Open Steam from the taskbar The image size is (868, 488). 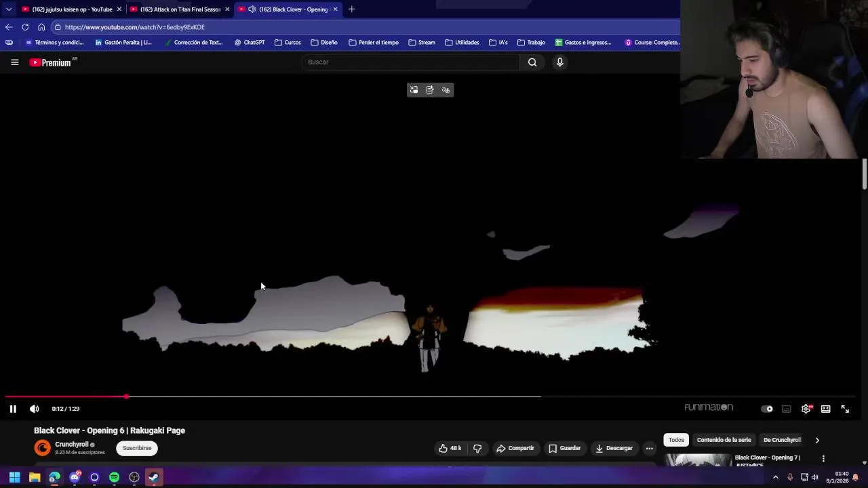154,477
